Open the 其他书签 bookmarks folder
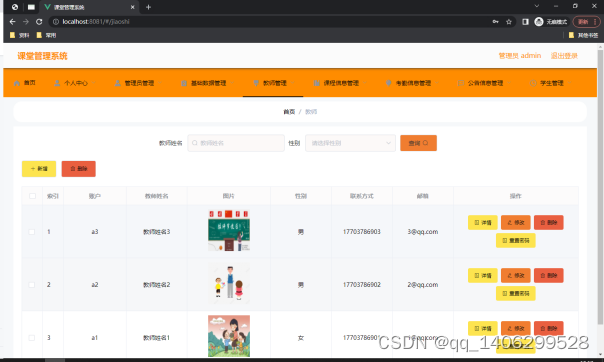 pyautogui.click(x=584, y=35)
